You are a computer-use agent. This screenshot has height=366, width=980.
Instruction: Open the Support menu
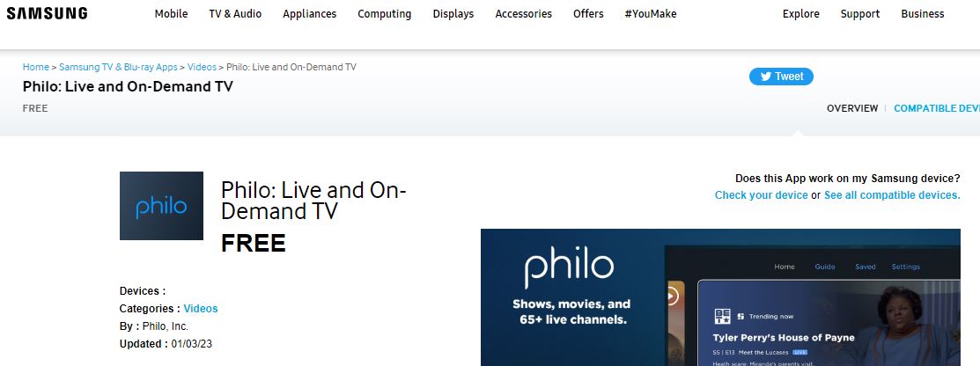click(x=860, y=14)
